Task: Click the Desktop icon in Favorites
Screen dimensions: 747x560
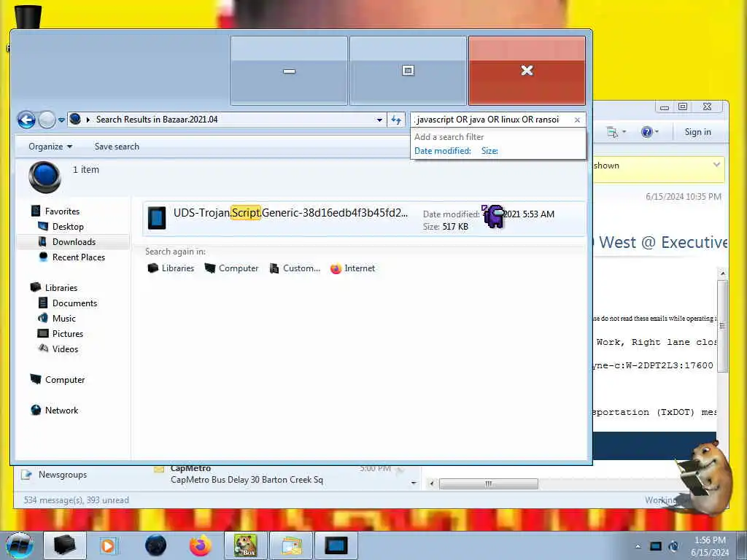Action: point(43,226)
